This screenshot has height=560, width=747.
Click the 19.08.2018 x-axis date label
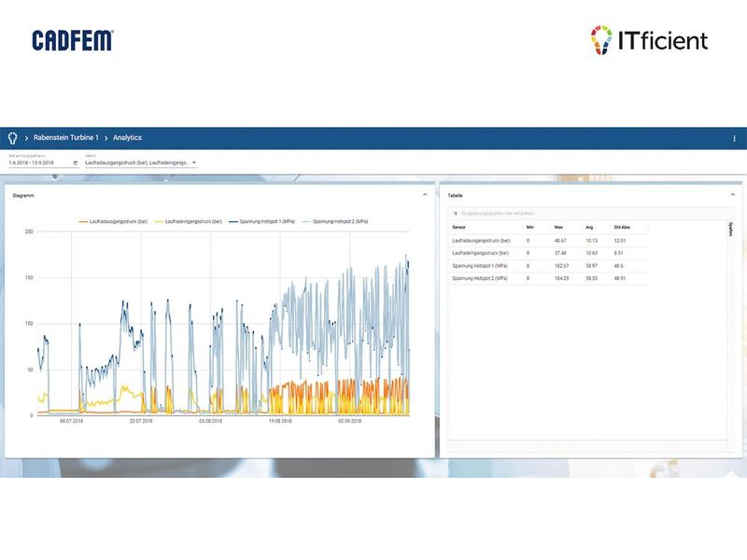(x=280, y=421)
